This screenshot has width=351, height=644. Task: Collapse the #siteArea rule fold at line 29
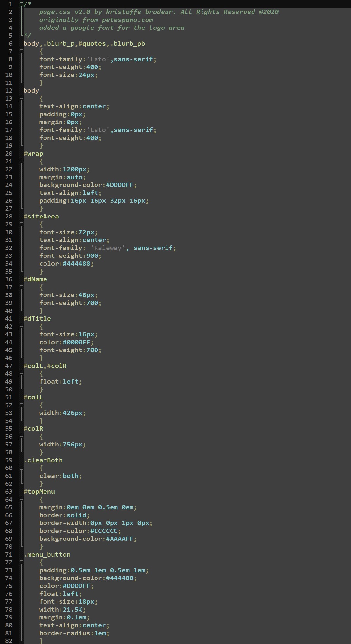click(x=21, y=224)
